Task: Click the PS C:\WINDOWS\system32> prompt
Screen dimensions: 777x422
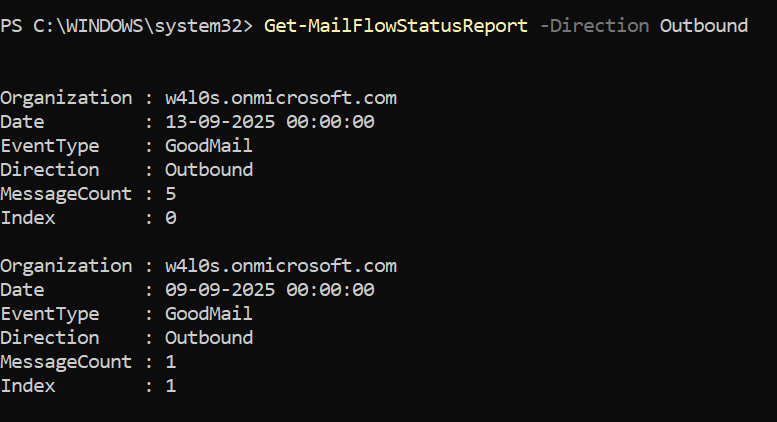Action: 127,25
